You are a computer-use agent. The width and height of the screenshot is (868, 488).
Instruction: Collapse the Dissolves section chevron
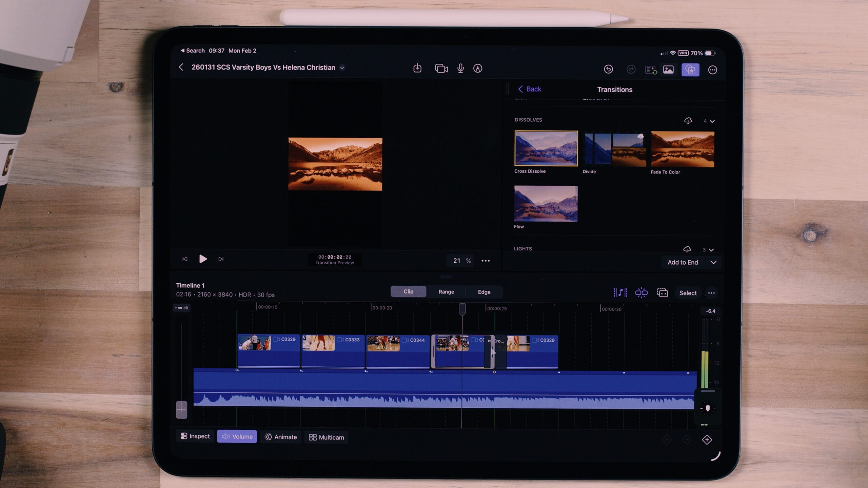pos(712,121)
